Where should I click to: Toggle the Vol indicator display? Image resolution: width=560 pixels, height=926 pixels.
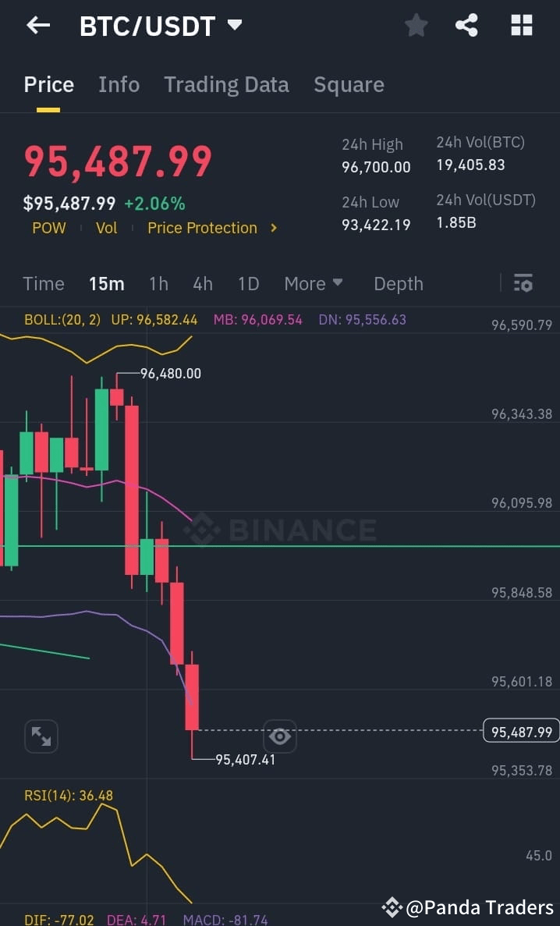(107, 228)
